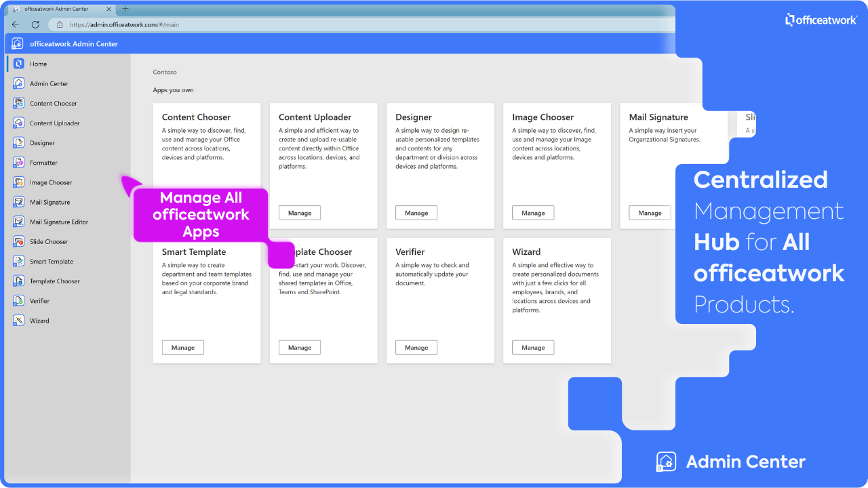868x488 pixels.
Task: Reload the page with the refresh icon
Action: (x=35, y=24)
